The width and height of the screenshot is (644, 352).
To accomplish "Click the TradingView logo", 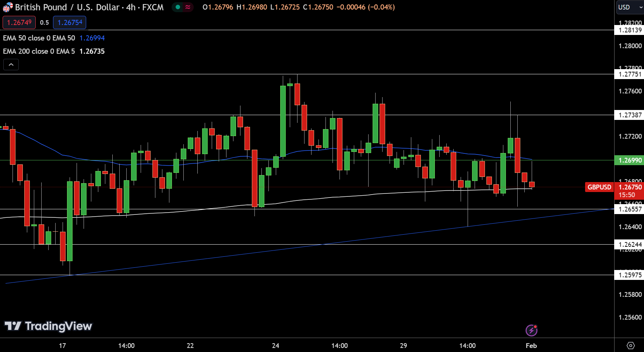I will tap(48, 326).
